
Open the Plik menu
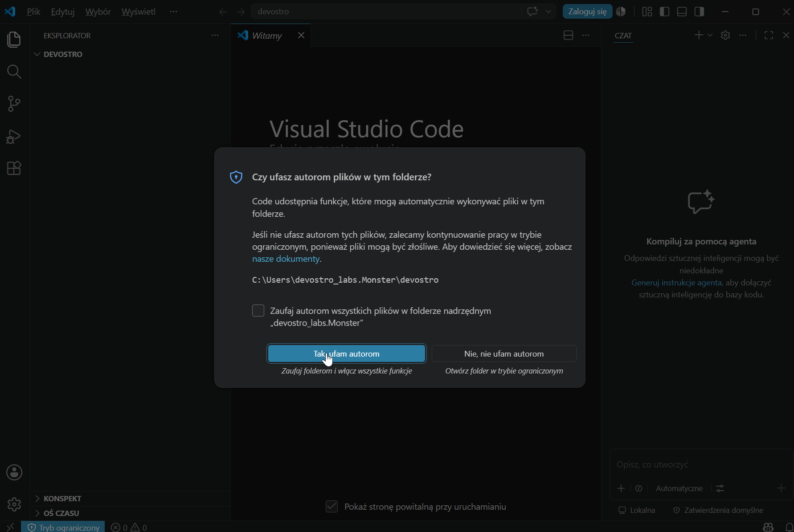click(x=33, y=12)
